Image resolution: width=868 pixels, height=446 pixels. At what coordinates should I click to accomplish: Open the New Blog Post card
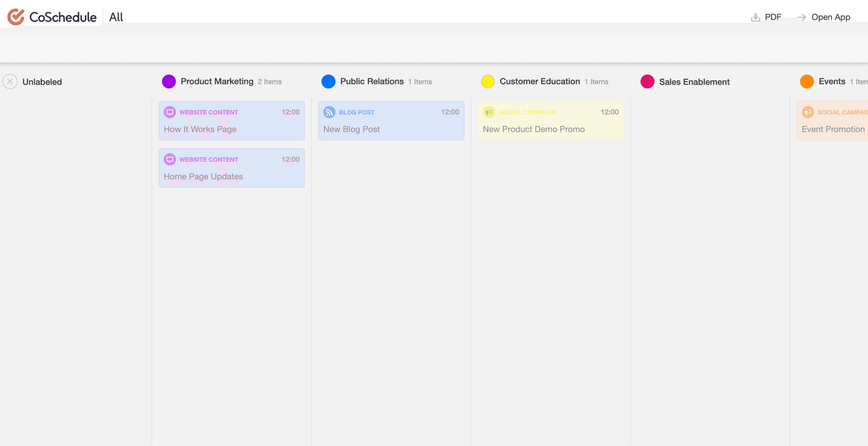(391, 121)
